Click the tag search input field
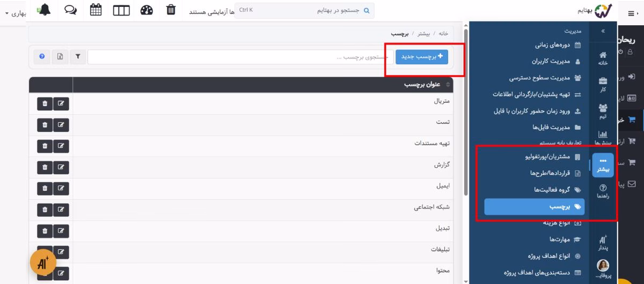644x284 pixels. [240, 56]
